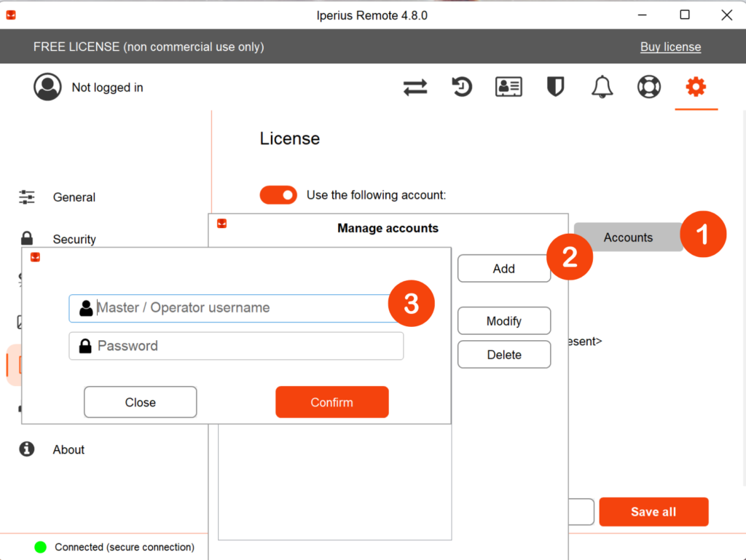Maximize the Iperius Remote window
Screen dimensions: 746x560
coord(685,15)
